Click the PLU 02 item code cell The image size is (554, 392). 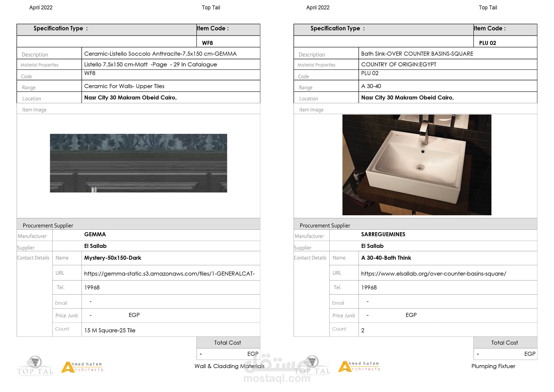pos(487,43)
